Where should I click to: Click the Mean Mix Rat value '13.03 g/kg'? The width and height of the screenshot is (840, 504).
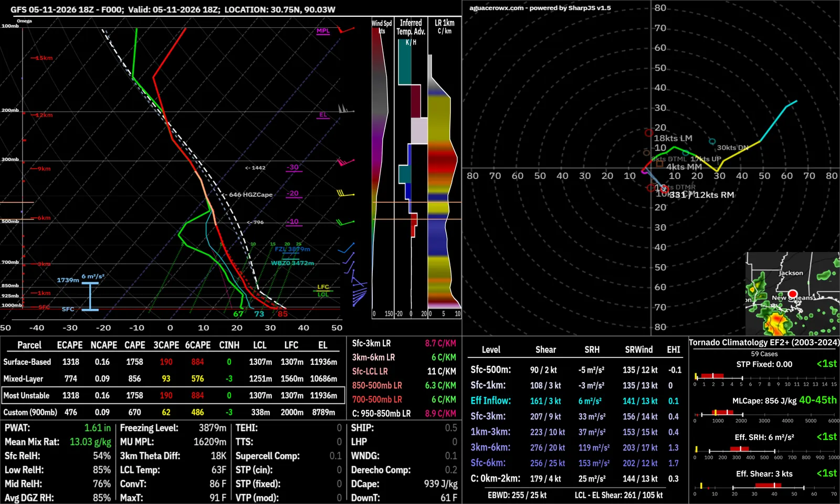point(90,442)
